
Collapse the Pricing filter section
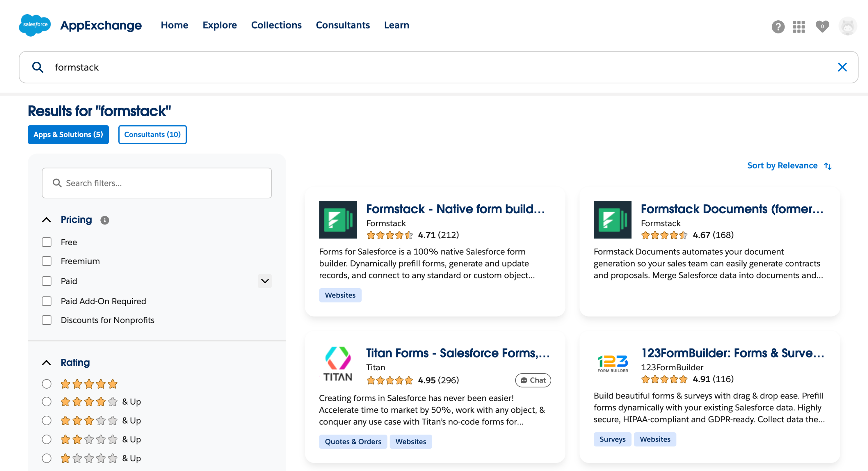(47, 220)
